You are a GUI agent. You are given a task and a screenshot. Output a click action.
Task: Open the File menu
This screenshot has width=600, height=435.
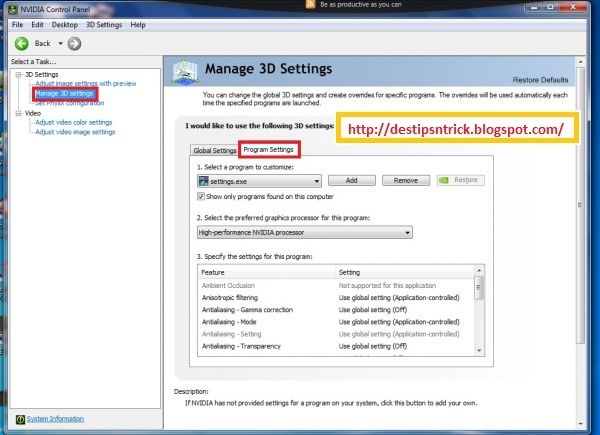coord(17,25)
